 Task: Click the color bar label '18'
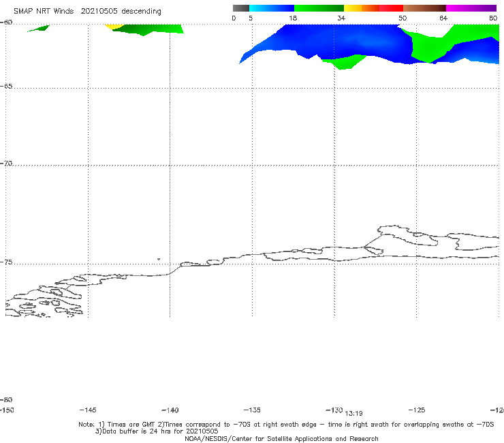293,18
